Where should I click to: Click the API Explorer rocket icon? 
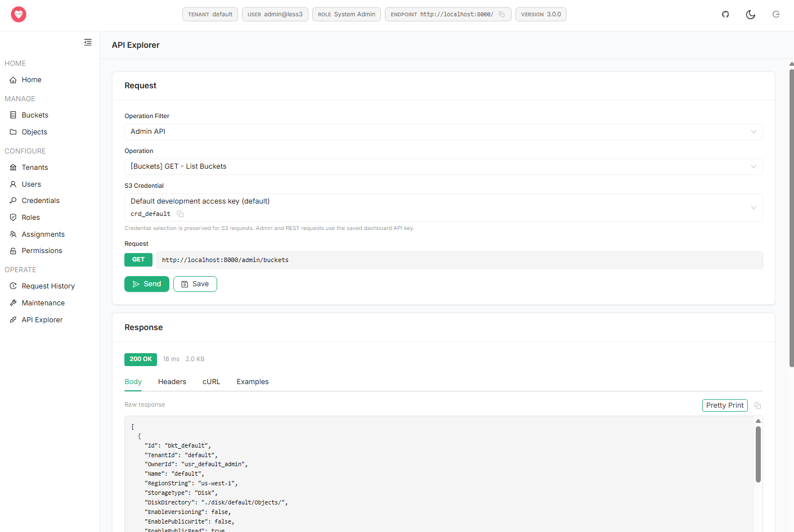tap(13, 319)
